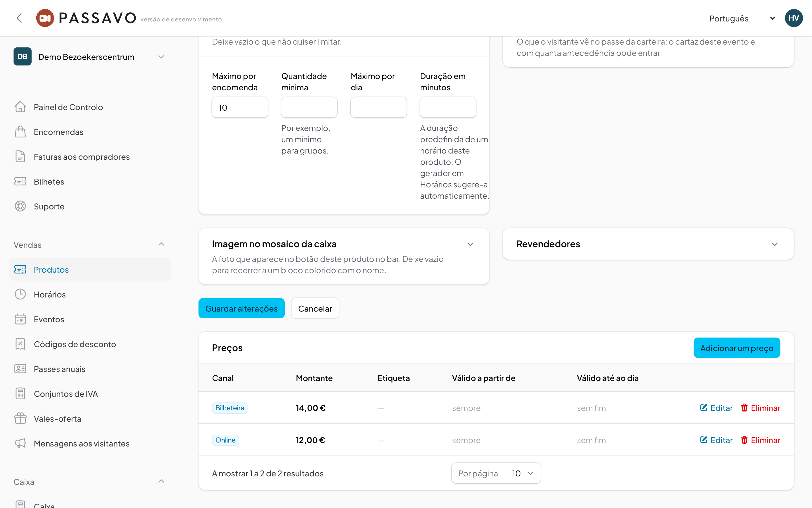Click the Cancelar button

(x=315, y=308)
